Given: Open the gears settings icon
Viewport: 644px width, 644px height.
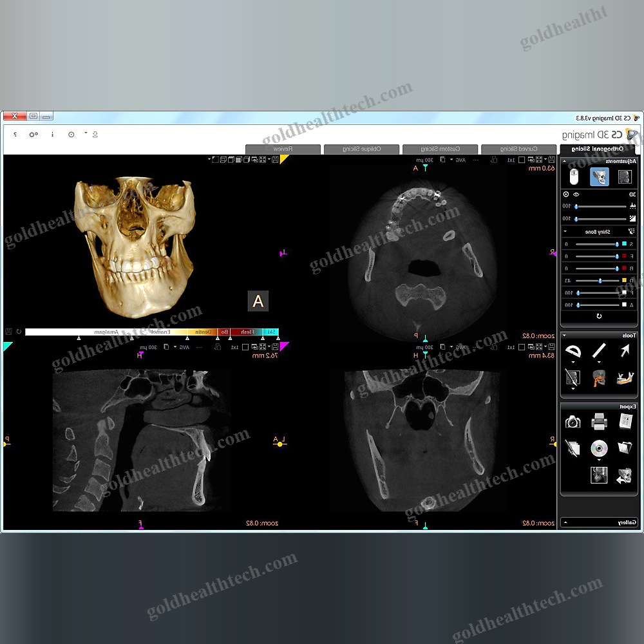Looking at the screenshot, I should 33,135.
